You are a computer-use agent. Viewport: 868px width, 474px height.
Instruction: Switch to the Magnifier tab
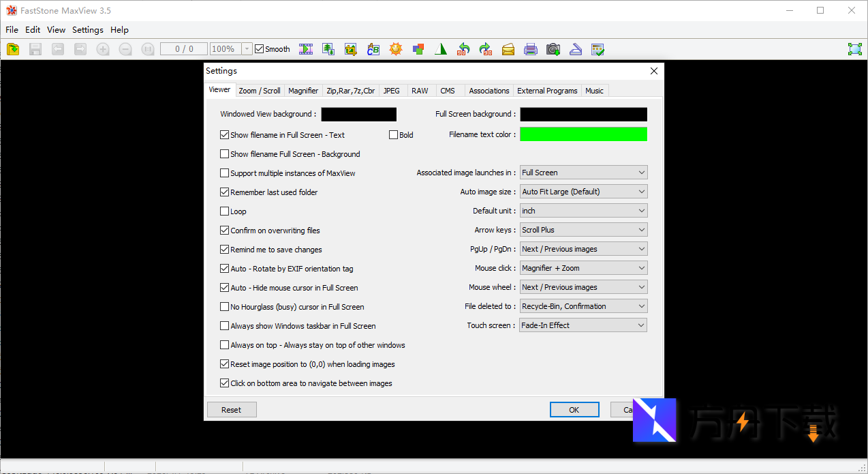[303, 91]
